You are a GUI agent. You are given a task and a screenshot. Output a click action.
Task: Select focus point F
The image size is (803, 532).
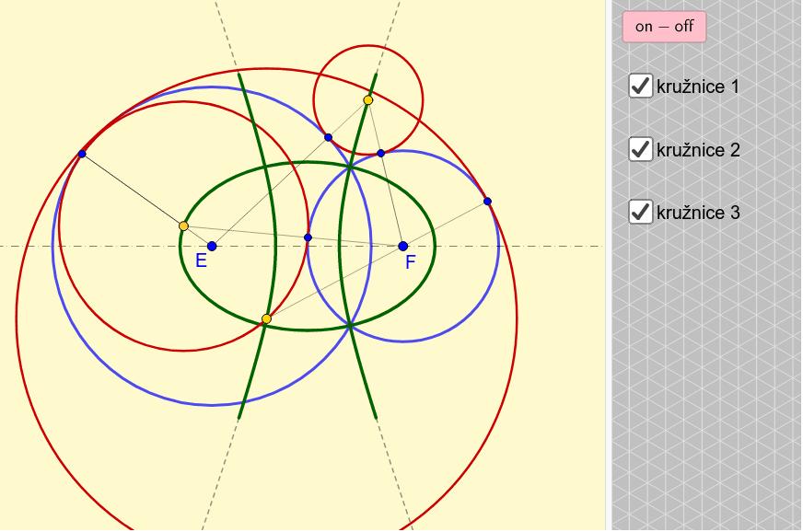(x=403, y=247)
